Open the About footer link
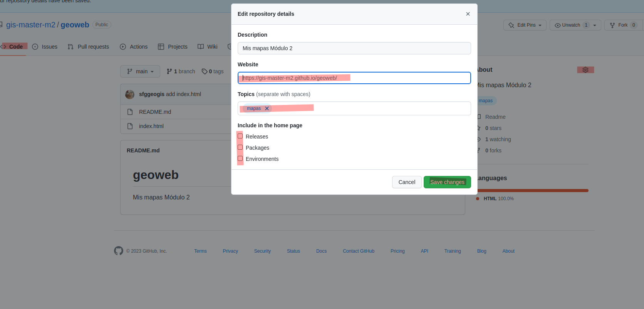 click(508, 251)
